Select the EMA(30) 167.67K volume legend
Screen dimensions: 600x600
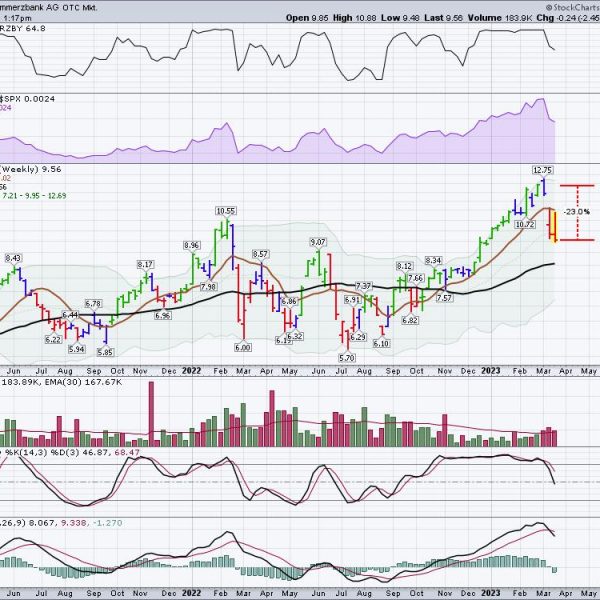tap(83, 382)
